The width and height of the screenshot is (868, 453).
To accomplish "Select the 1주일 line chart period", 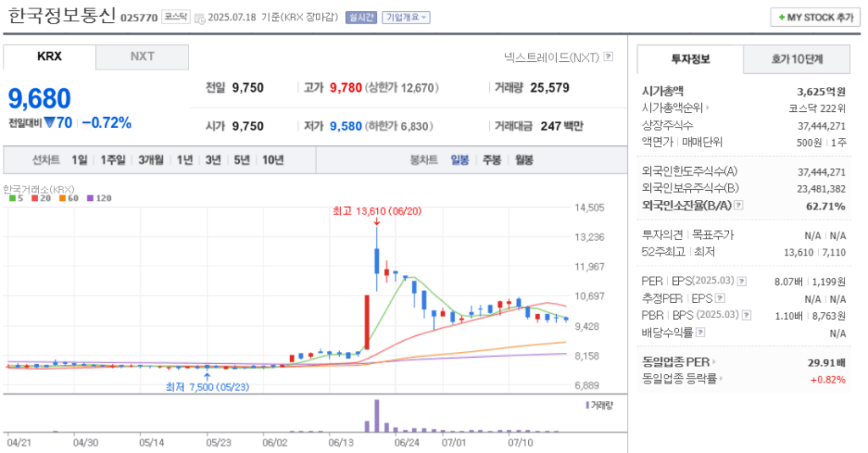I will point(113,160).
